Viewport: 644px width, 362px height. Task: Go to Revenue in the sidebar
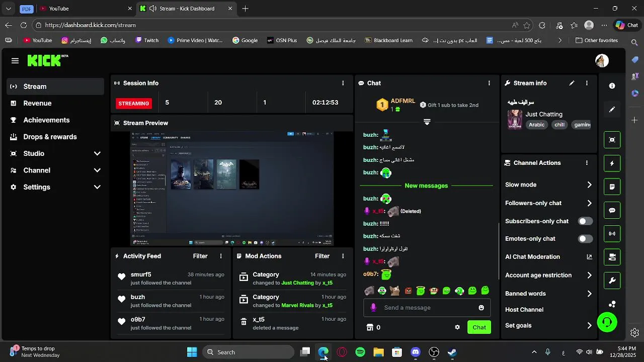tap(55, 103)
